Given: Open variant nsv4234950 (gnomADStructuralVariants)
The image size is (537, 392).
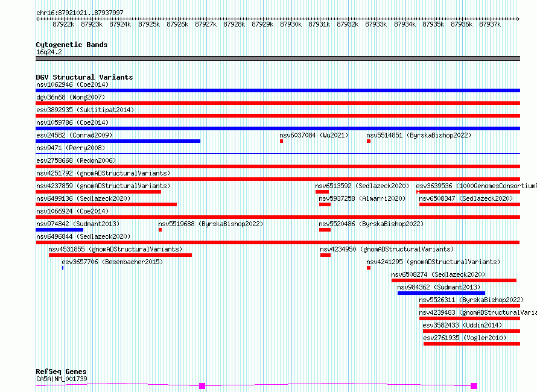Looking at the screenshot, I should click(387, 249).
